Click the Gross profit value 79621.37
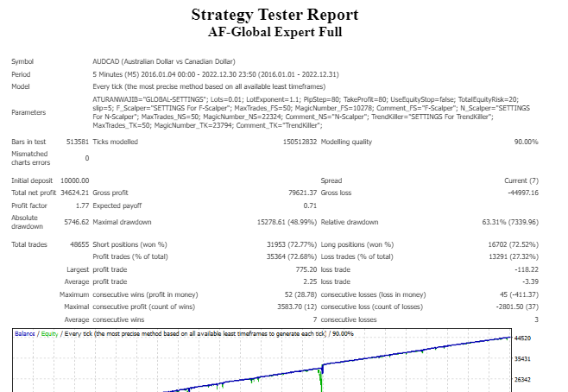This screenshot has width=568, height=392. coord(298,192)
